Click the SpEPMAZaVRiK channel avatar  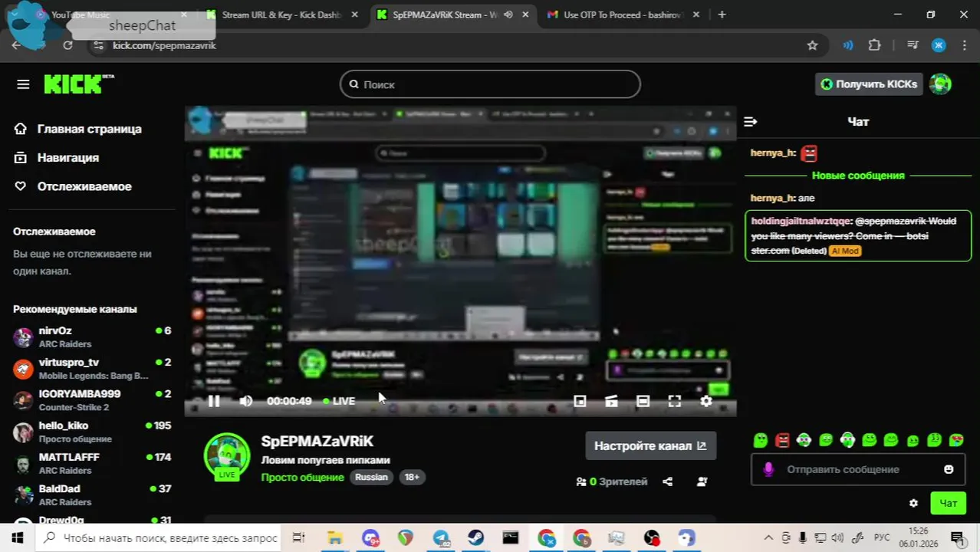click(x=227, y=455)
